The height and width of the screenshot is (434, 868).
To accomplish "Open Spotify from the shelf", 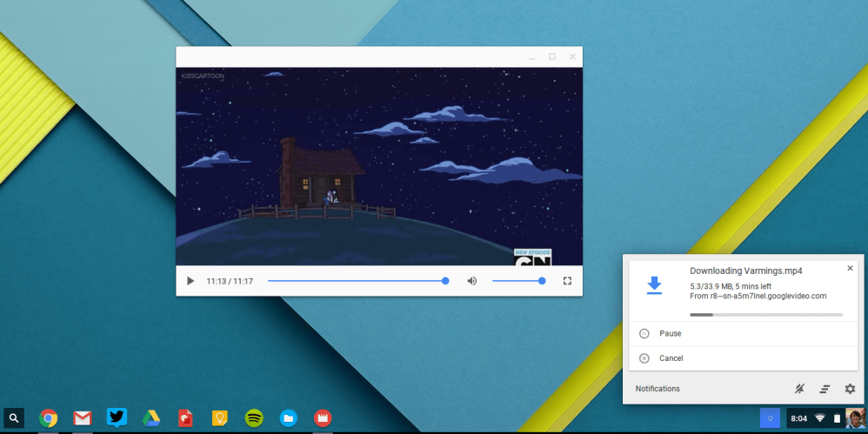I will tap(254, 418).
